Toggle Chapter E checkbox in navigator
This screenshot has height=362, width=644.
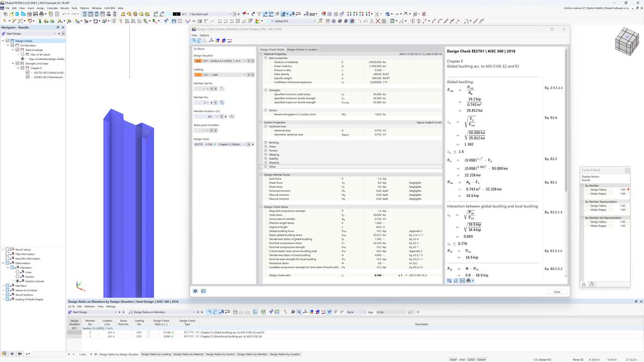pos(22,68)
